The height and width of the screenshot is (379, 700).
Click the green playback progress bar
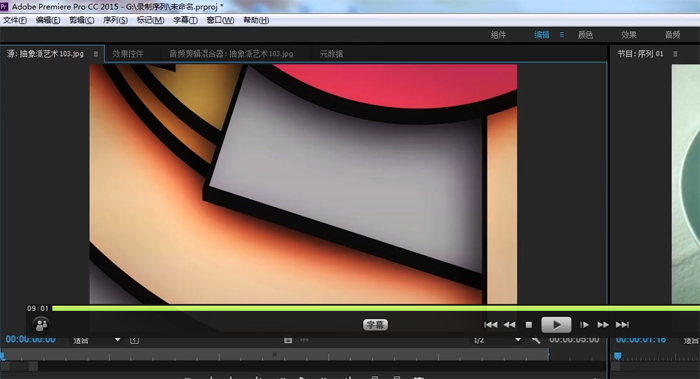point(376,308)
